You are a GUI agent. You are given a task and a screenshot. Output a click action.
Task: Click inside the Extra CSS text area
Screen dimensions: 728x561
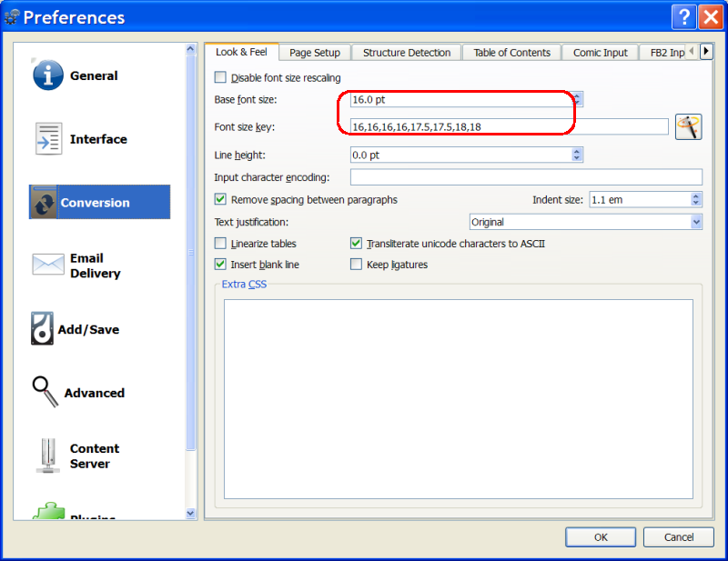459,399
